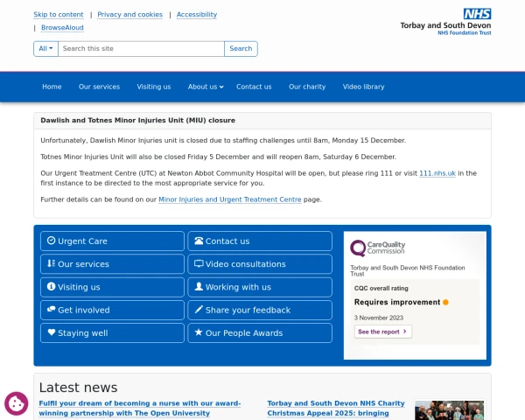Expand the About us menu
This screenshot has height=420, width=525.
click(206, 87)
